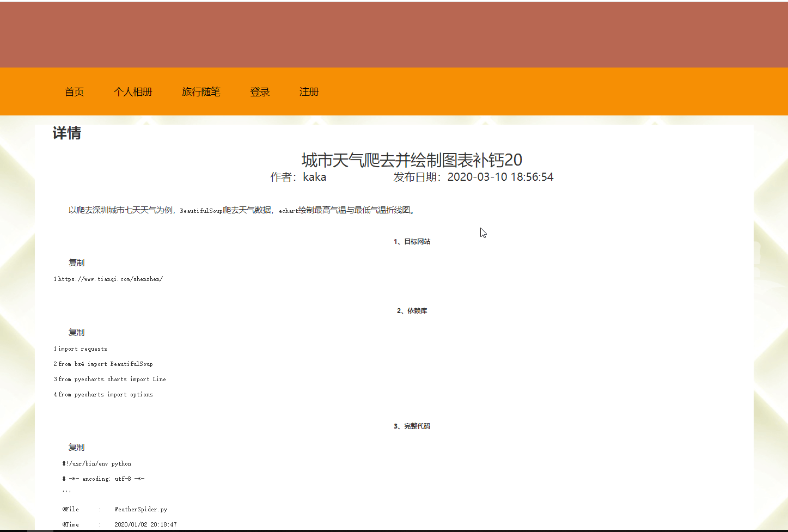The image size is (788, 532).
Task: Click the 登录 navigation link
Action: [x=260, y=92]
